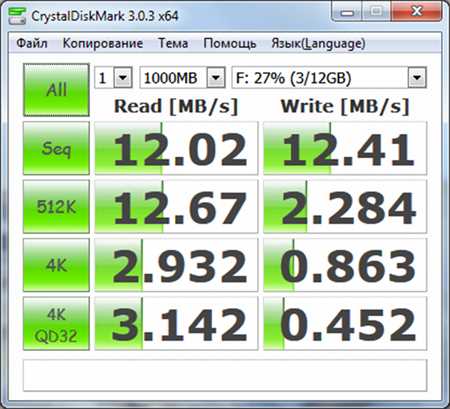Click the empty comment field at bottom
The image size is (450, 409).
pos(225,375)
